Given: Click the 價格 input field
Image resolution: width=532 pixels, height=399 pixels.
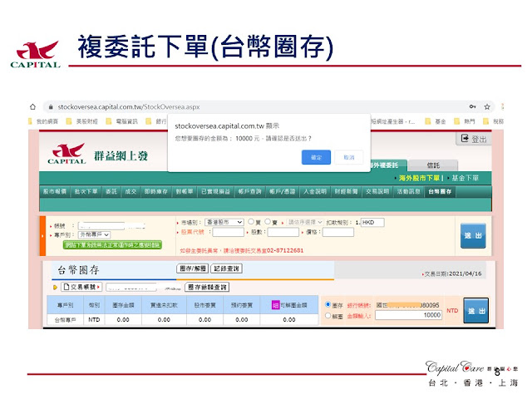Looking at the screenshot, I should tap(338, 233).
